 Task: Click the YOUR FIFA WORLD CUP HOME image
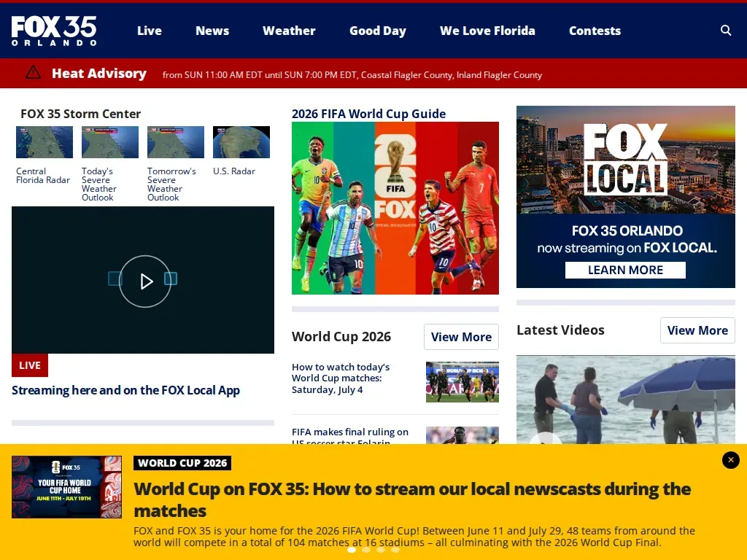coord(66,486)
